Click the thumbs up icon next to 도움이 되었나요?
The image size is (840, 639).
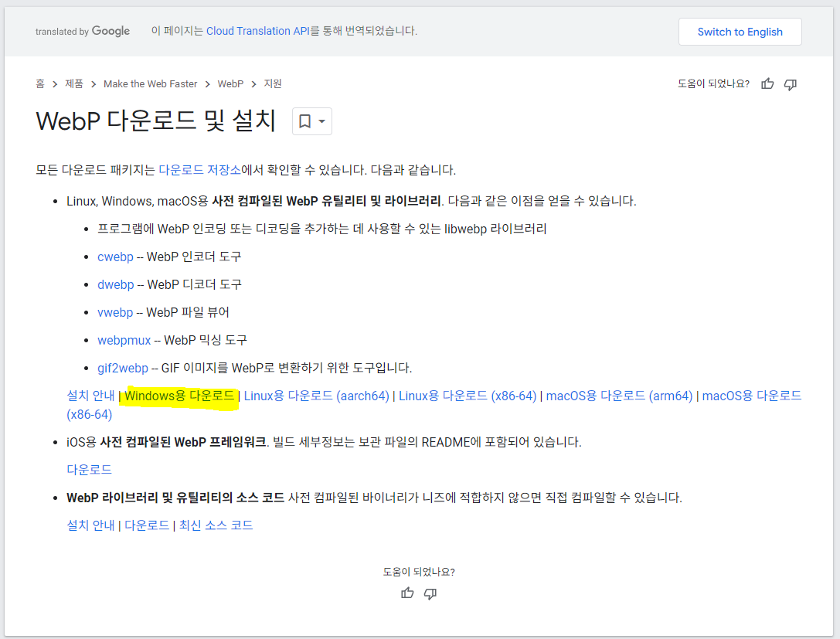point(767,84)
